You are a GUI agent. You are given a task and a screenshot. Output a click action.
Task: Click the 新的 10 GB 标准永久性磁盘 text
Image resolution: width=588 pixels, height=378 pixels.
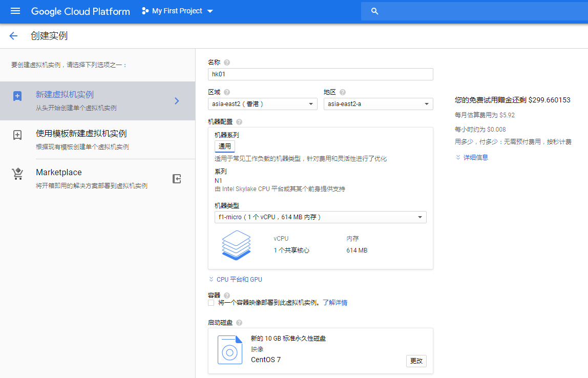288,338
